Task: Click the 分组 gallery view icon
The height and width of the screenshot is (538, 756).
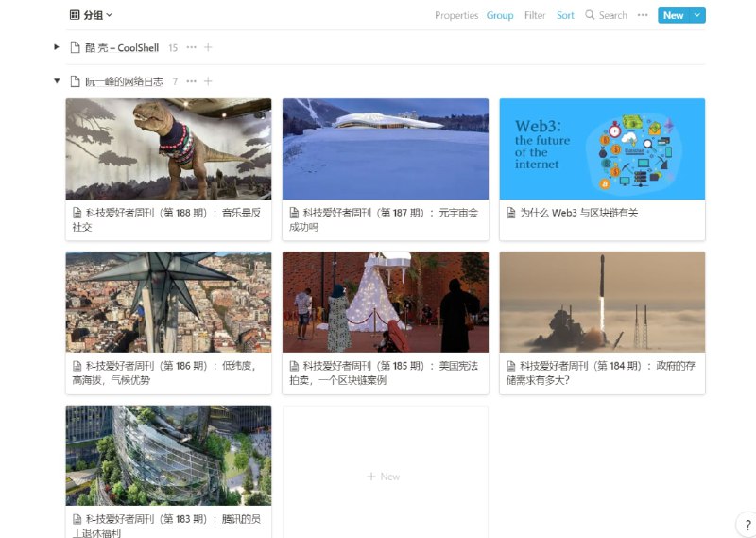Action: 75,15
